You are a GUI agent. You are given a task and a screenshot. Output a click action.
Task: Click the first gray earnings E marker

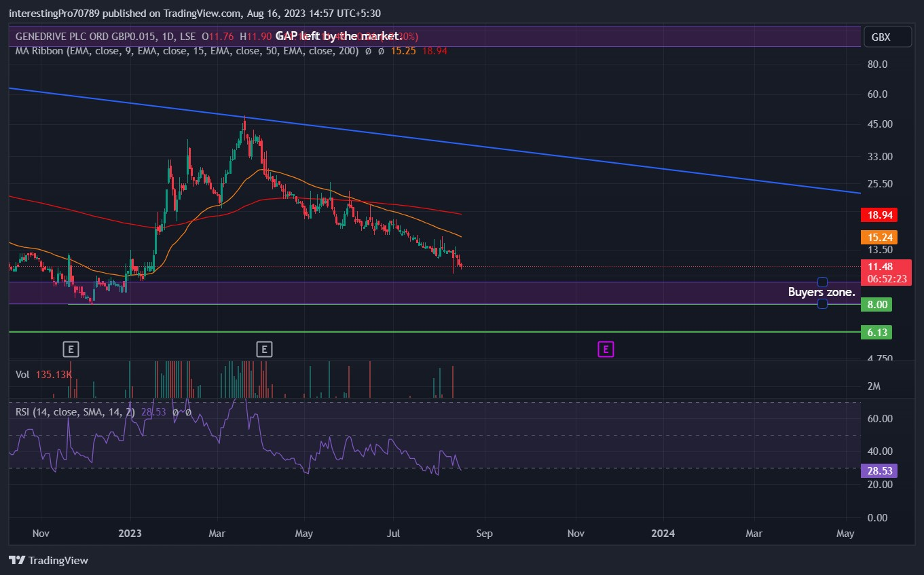[71, 350]
